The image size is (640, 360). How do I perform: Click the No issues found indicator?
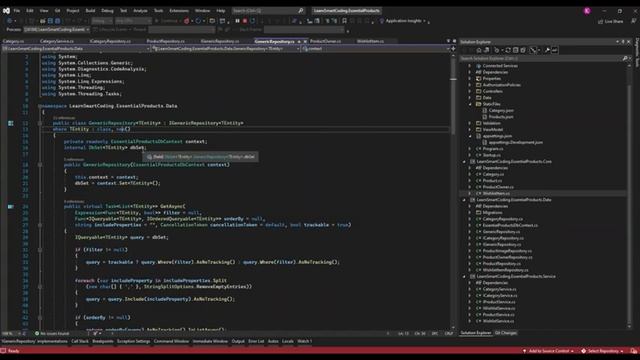pyautogui.click(x=52, y=333)
